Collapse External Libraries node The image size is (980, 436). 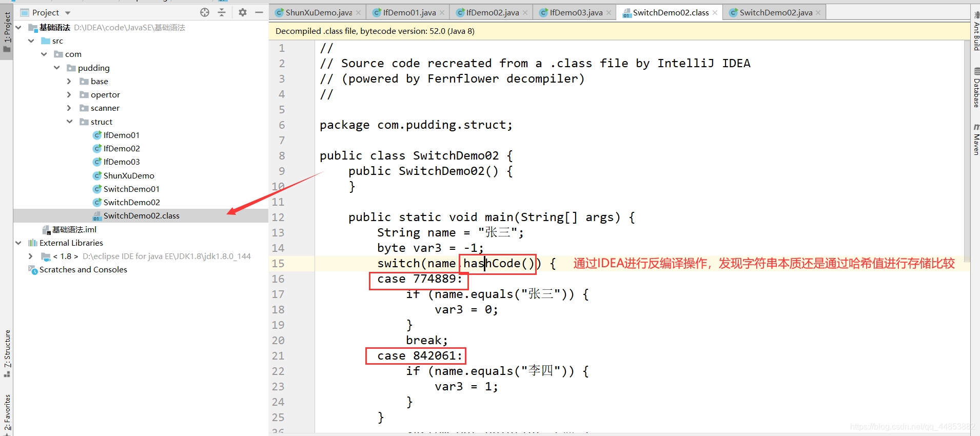pyautogui.click(x=18, y=243)
